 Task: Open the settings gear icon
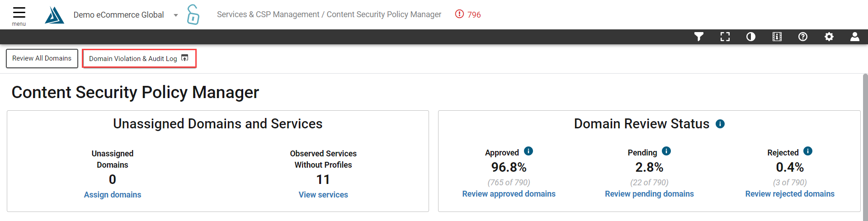coord(829,37)
